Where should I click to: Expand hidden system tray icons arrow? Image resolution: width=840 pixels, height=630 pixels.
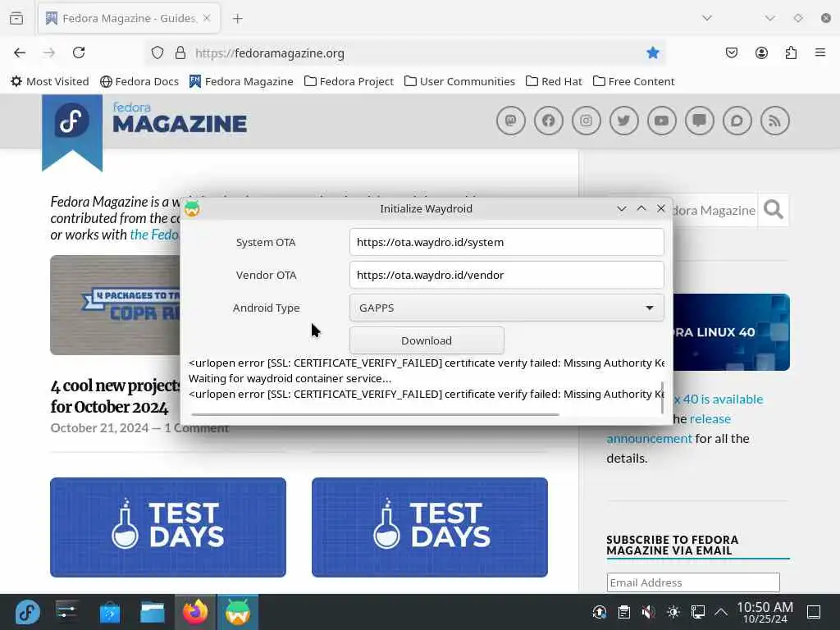pos(721,612)
